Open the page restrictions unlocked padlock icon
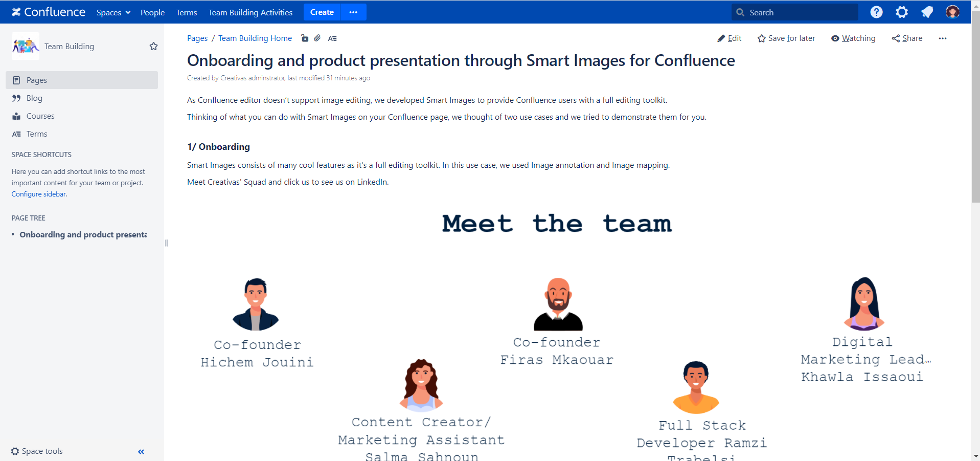This screenshot has width=980, height=461. (305, 38)
